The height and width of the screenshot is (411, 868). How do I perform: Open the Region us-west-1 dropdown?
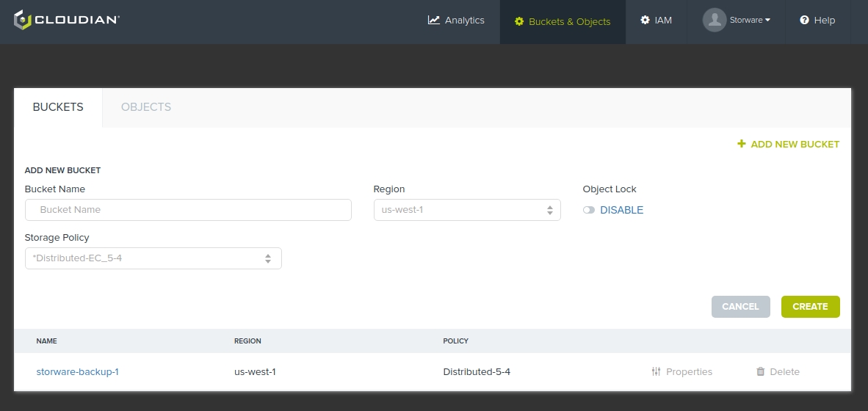[x=466, y=210]
